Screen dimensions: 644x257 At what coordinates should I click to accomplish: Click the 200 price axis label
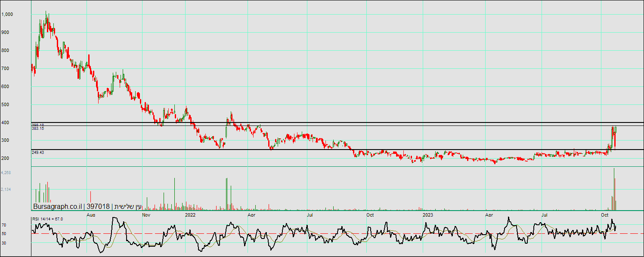coord(5,159)
